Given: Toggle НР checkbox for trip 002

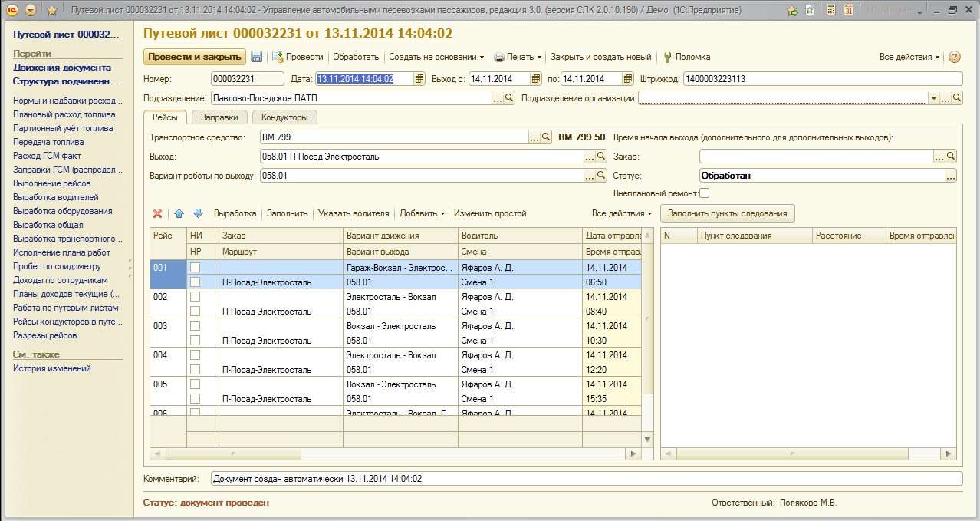Looking at the screenshot, I should click(195, 312).
